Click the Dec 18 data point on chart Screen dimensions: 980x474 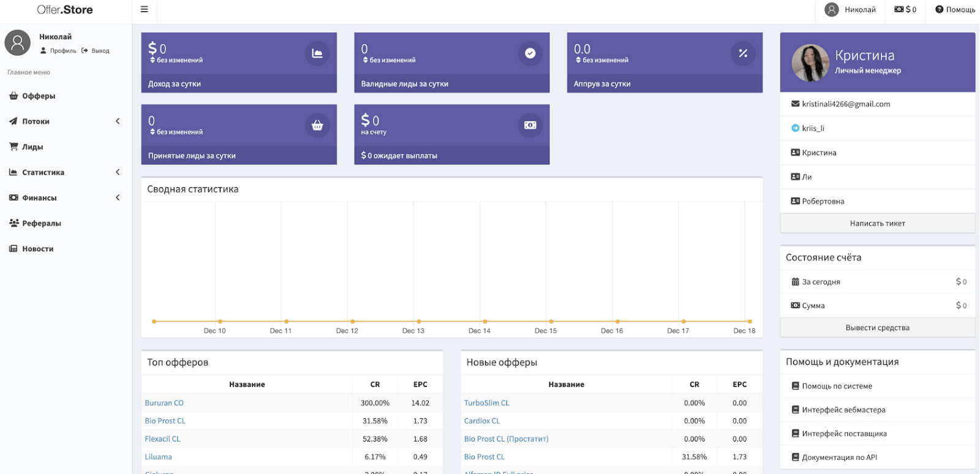point(750,322)
